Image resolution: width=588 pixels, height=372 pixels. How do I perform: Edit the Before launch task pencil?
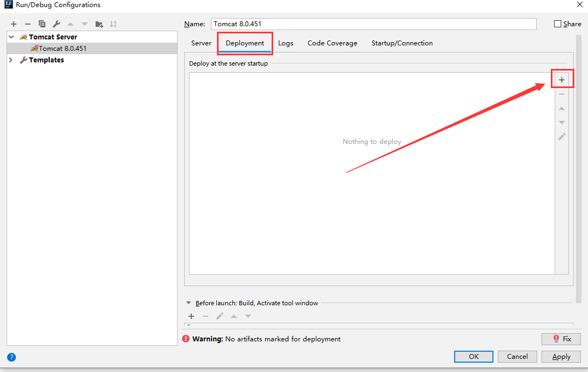pyautogui.click(x=220, y=316)
